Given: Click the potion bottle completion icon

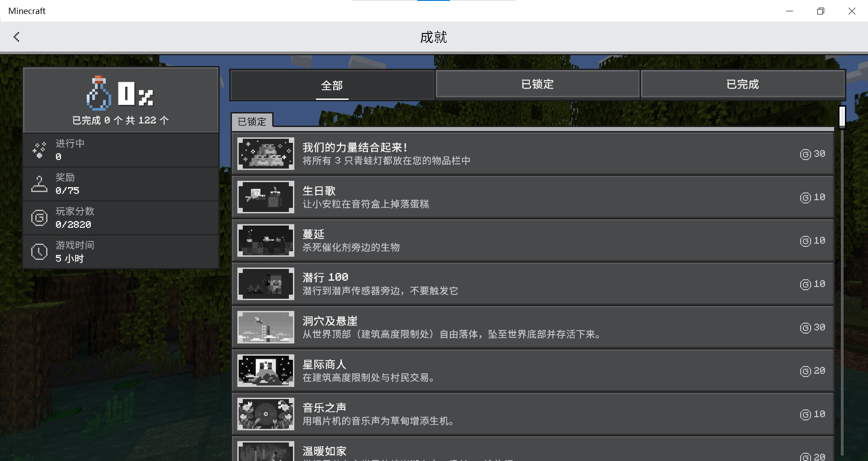Looking at the screenshot, I should [99, 94].
